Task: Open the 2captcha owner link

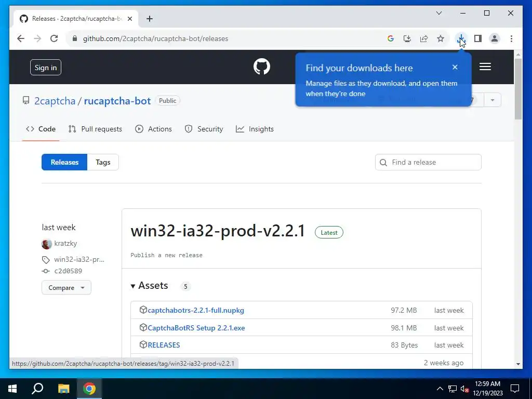Action: (55, 101)
